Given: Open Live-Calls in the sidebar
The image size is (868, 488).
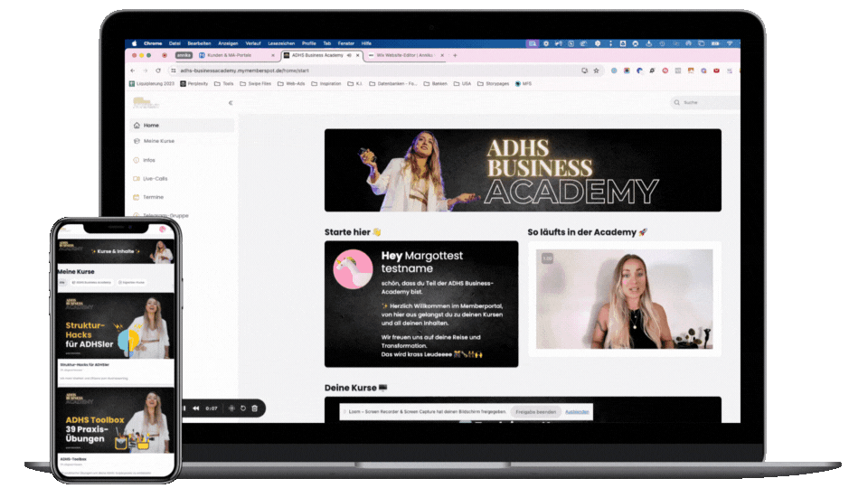Looking at the screenshot, I should [155, 179].
